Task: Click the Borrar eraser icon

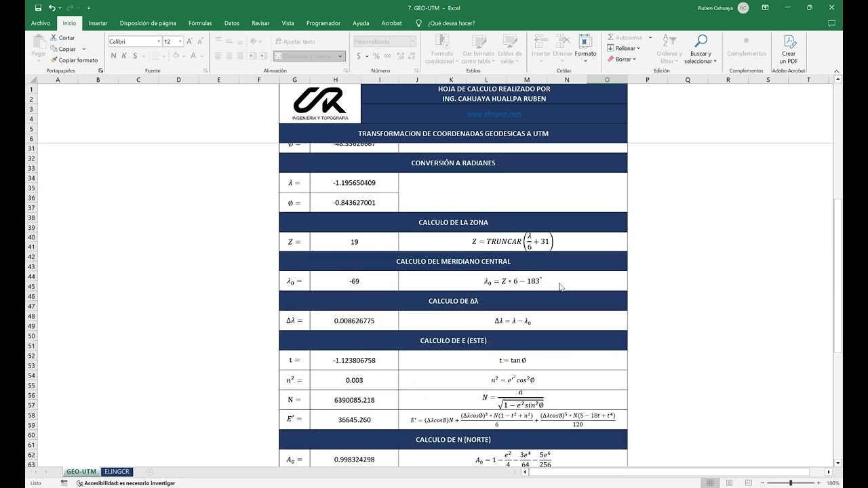Action: pos(610,59)
